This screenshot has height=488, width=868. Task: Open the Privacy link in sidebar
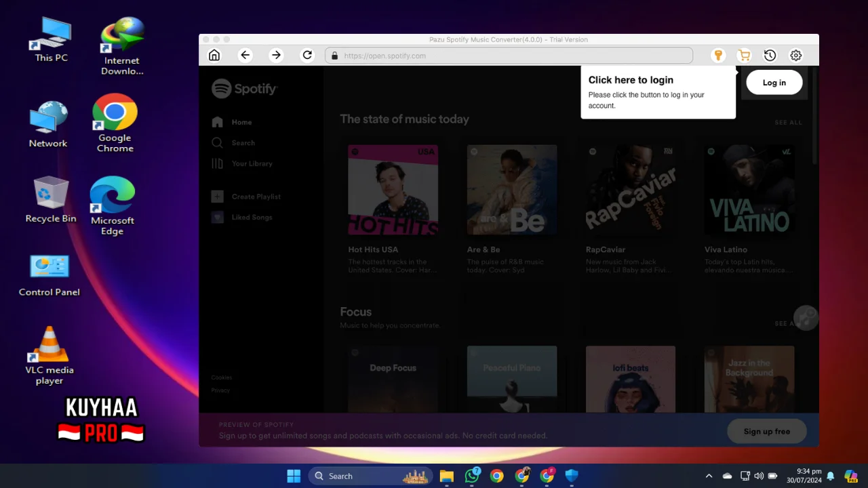[220, 390]
